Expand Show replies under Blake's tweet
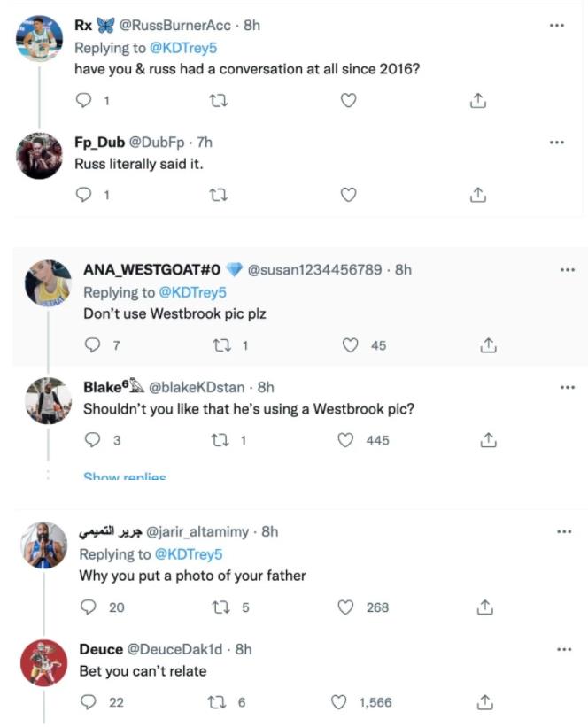This screenshot has width=588, height=727. coord(124,478)
